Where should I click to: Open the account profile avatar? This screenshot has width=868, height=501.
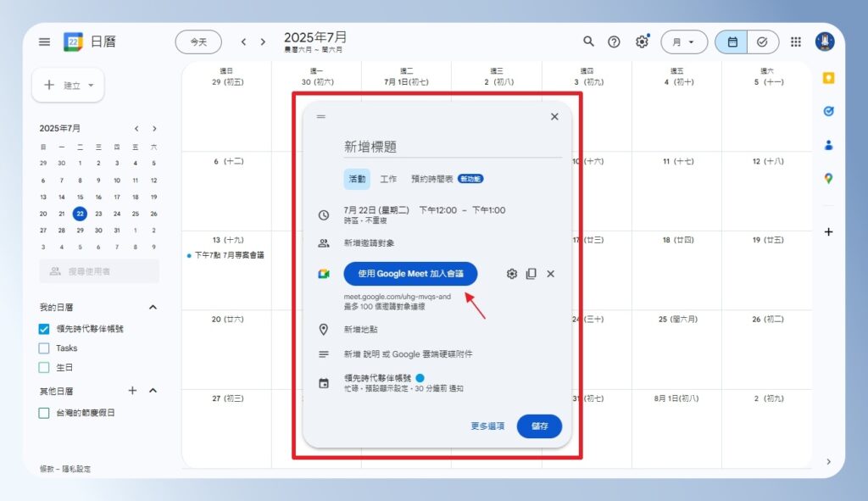pyautogui.click(x=825, y=42)
